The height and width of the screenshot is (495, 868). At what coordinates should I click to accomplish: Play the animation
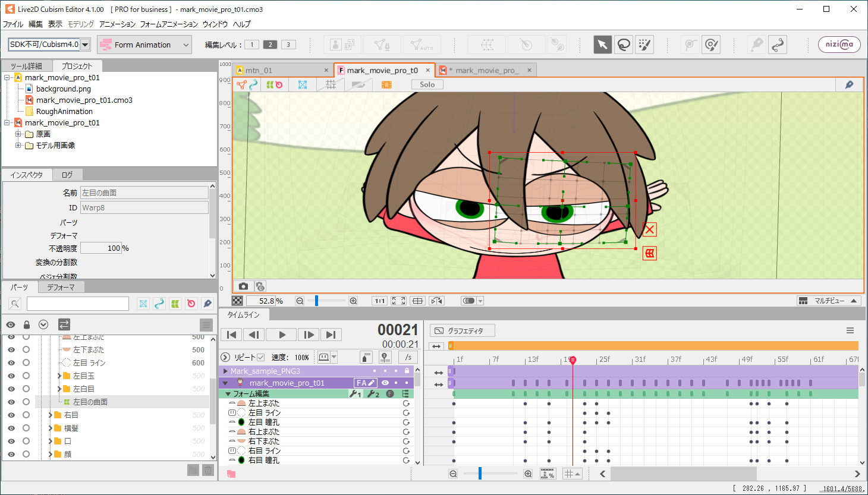[281, 335]
